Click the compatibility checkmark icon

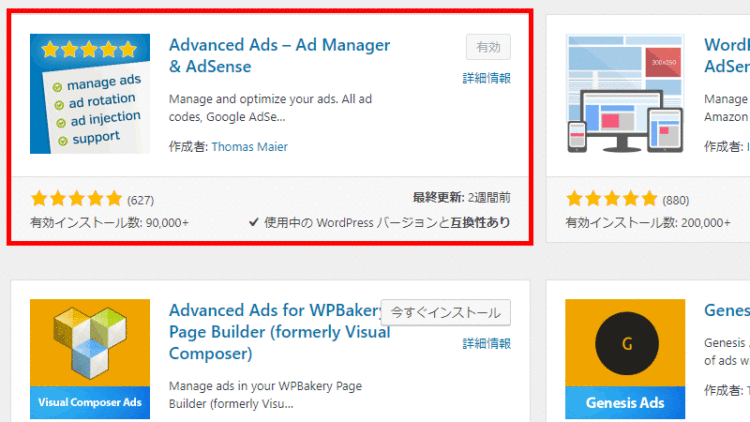pos(255,222)
